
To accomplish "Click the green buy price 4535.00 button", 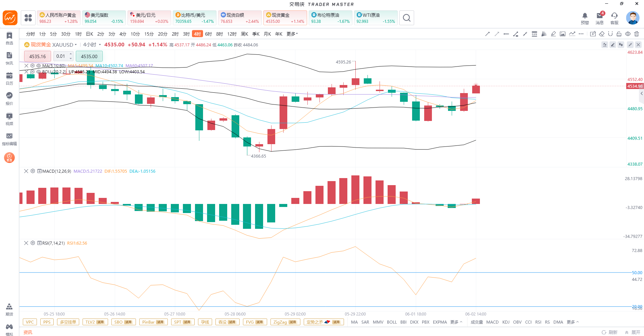I will pos(89,56).
